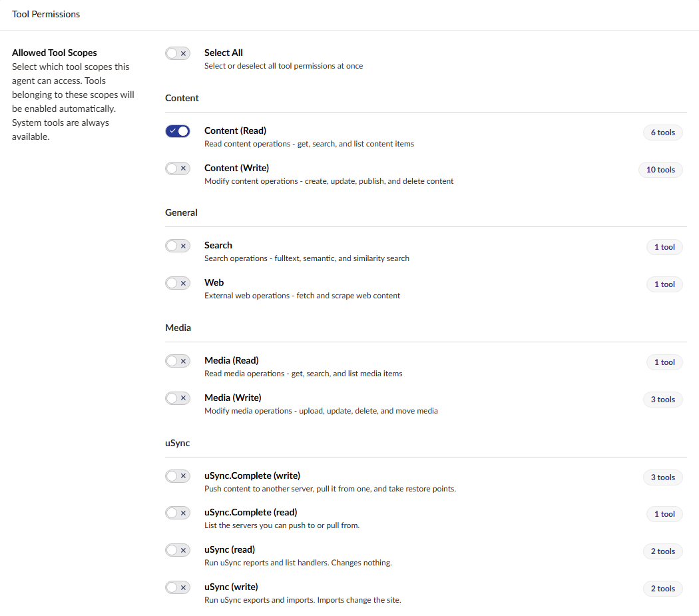Click the Search label text
The height and width of the screenshot is (616, 699).
(218, 245)
